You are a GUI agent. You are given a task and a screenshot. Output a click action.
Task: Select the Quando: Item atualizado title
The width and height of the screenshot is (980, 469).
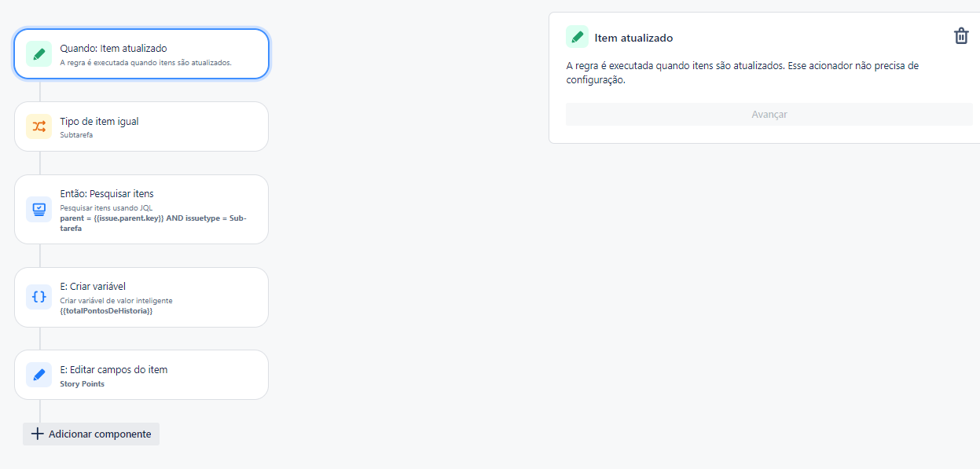coord(113,49)
